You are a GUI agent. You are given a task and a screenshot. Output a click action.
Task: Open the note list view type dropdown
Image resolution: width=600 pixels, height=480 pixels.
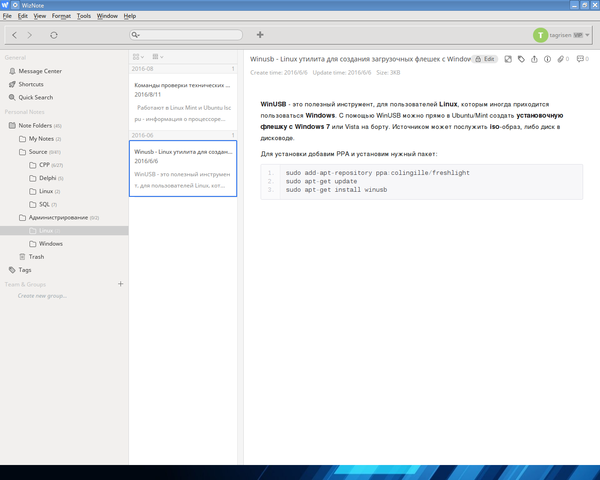tap(138, 57)
